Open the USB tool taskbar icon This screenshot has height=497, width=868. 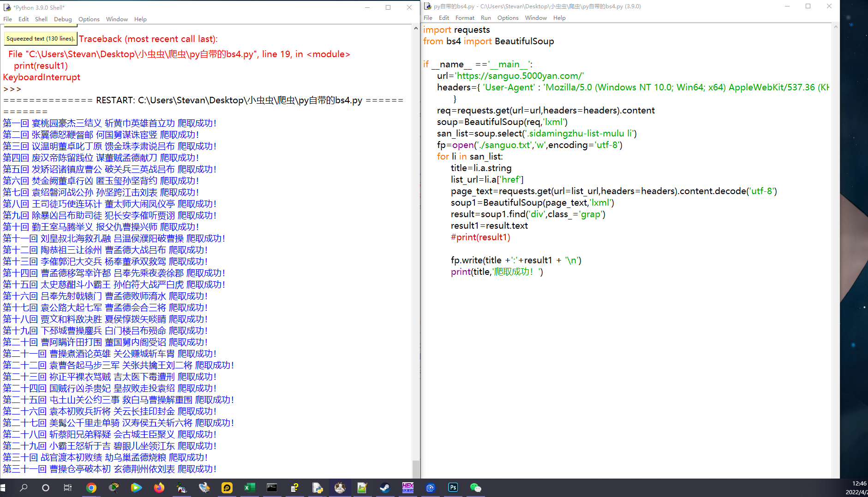[204, 487]
